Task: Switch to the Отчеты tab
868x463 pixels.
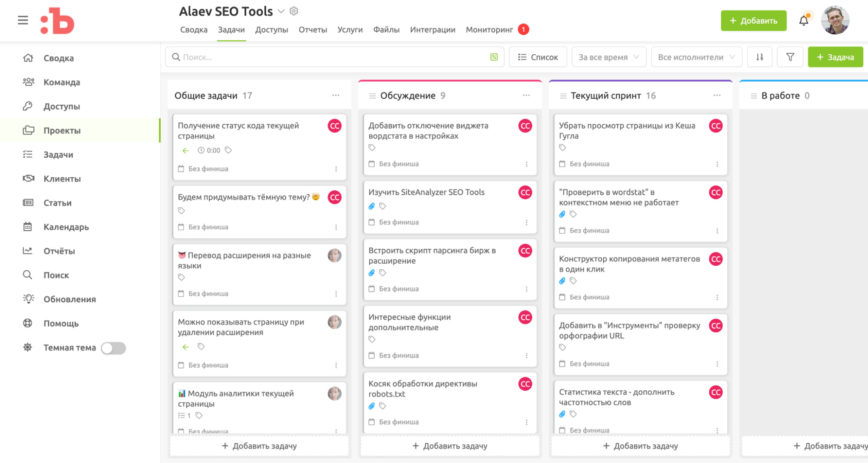Action: click(x=313, y=30)
